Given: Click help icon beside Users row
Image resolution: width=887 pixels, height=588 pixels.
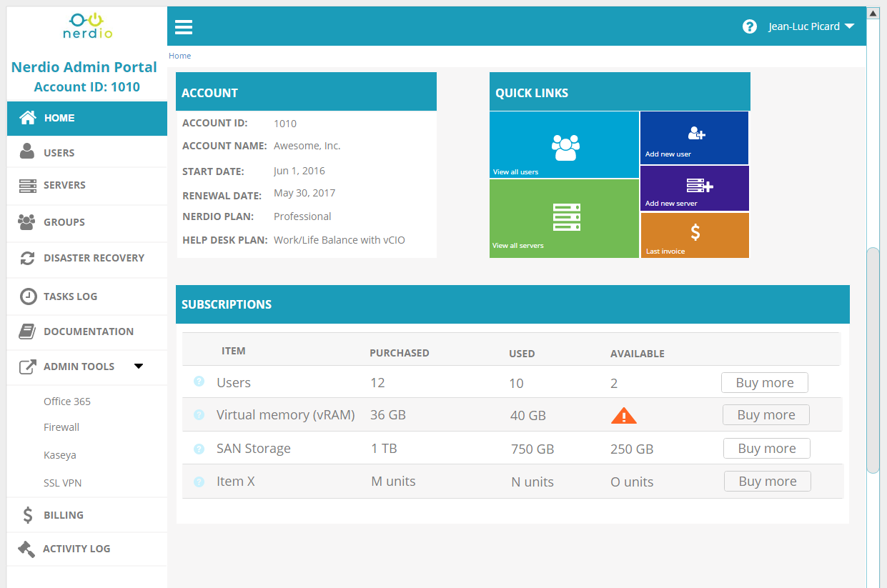Looking at the screenshot, I should click(x=199, y=382).
